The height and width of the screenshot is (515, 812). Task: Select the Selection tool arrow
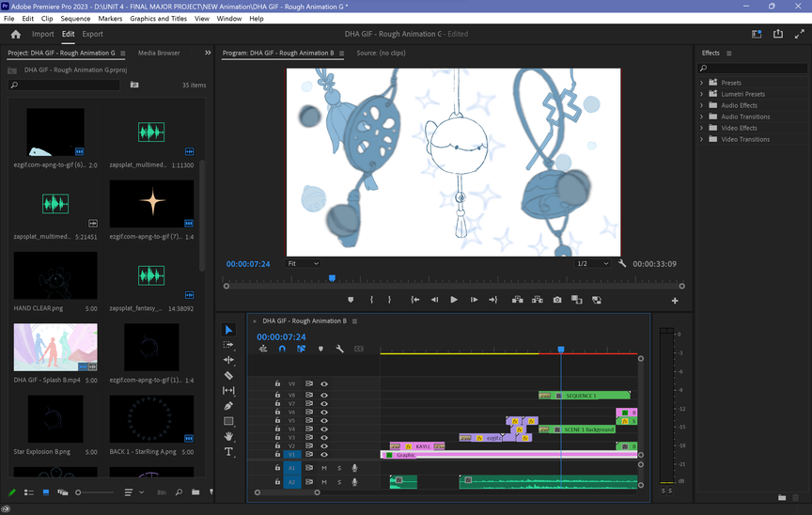tap(228, 330)
